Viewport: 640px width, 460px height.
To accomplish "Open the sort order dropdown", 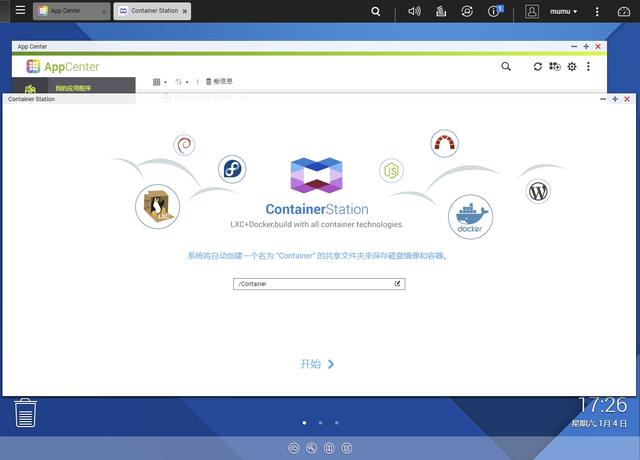I will pos(182,81).
